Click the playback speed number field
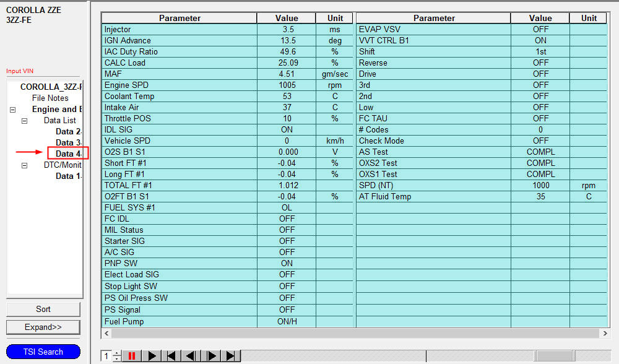This screenshot has height=364, width=619. (x=106, y=356)
